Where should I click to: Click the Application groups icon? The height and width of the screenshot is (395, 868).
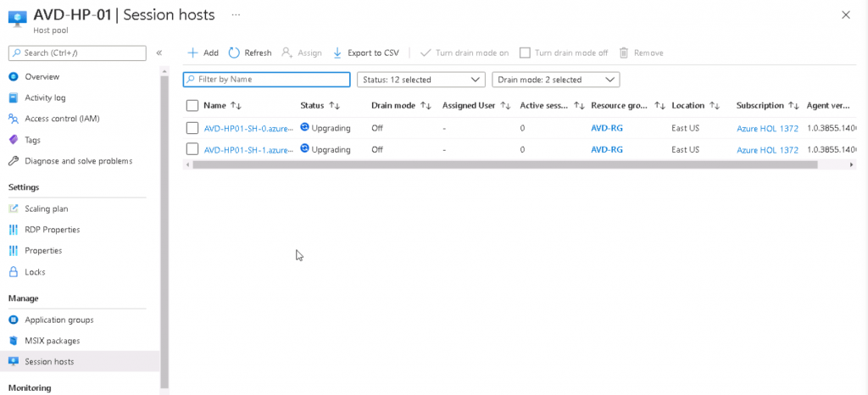click(x=14, y=320)
